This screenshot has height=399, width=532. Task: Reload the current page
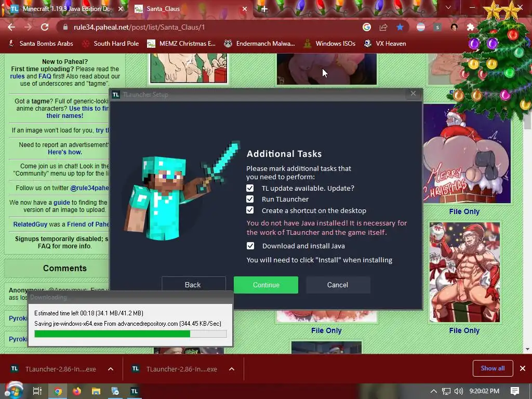[45, 27]
